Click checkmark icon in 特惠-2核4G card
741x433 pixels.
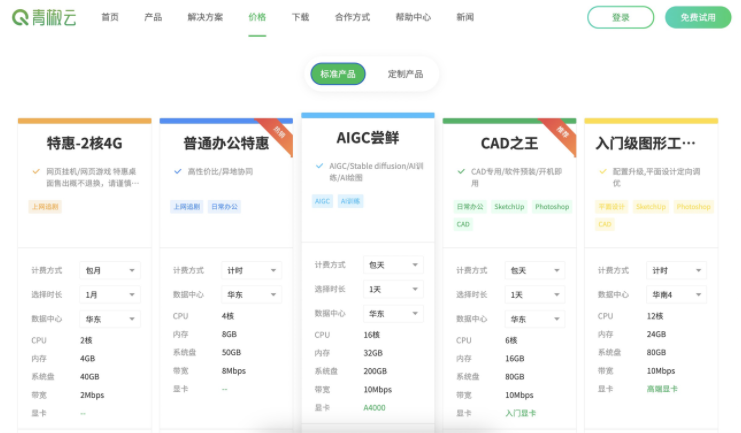pos(36,171)
